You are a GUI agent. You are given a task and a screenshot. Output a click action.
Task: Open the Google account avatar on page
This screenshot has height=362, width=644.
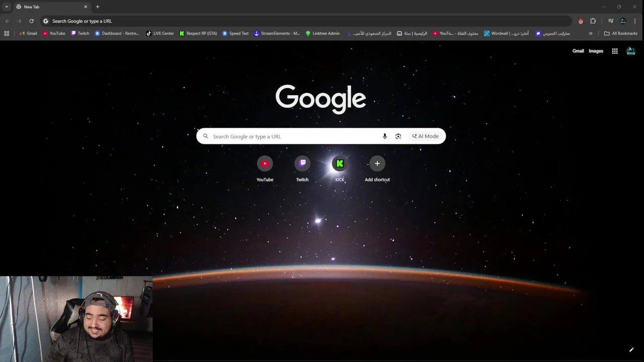[x=630, y=51]
